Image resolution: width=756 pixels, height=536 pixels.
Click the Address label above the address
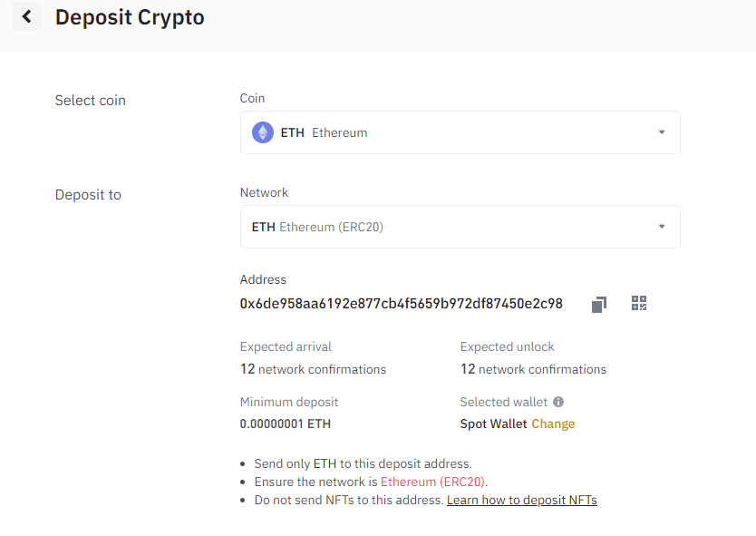coord(263,279)
